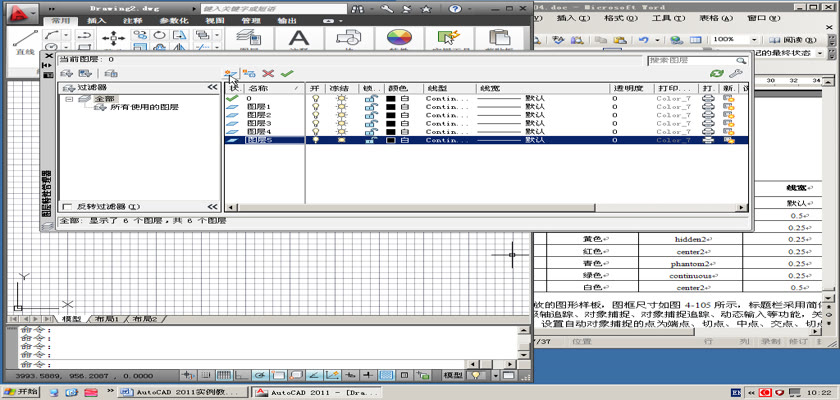Click the large text A annotation icon

click(299, 39)
